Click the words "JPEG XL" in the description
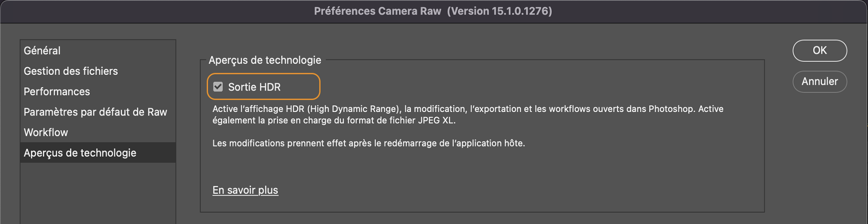The image size is (868, 224). click(x=436, y=120)
